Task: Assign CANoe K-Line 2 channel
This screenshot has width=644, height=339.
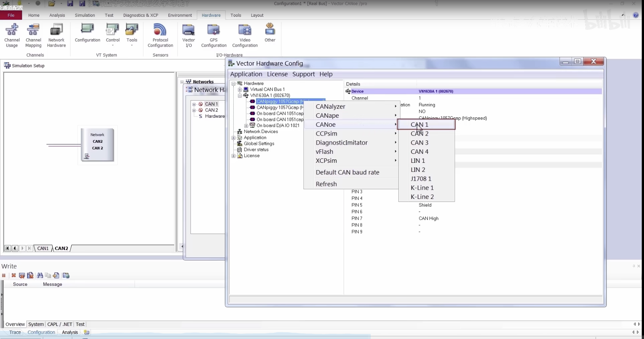Action: point(426,197)
